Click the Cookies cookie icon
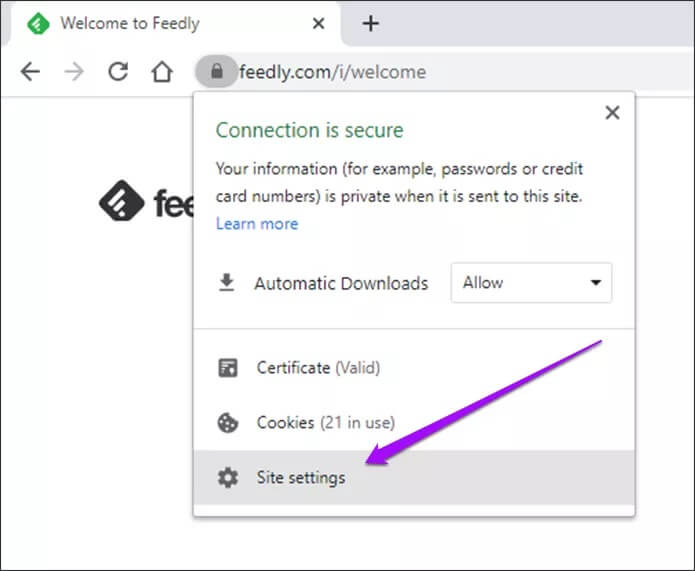 228,423
